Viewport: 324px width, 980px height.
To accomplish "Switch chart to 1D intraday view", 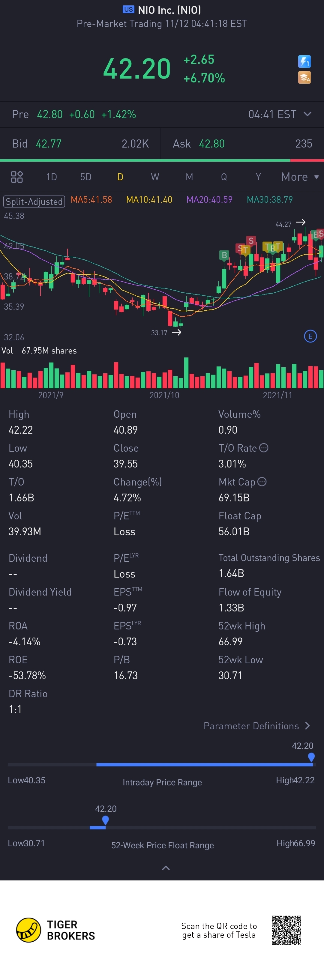I will pos(51,177).
